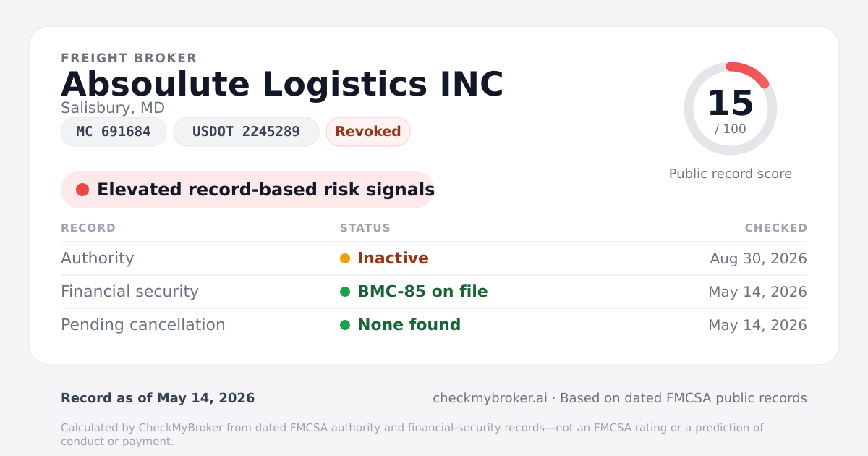Click the score number 15
This screenshot has height=456, width=868.
(731, 104)
